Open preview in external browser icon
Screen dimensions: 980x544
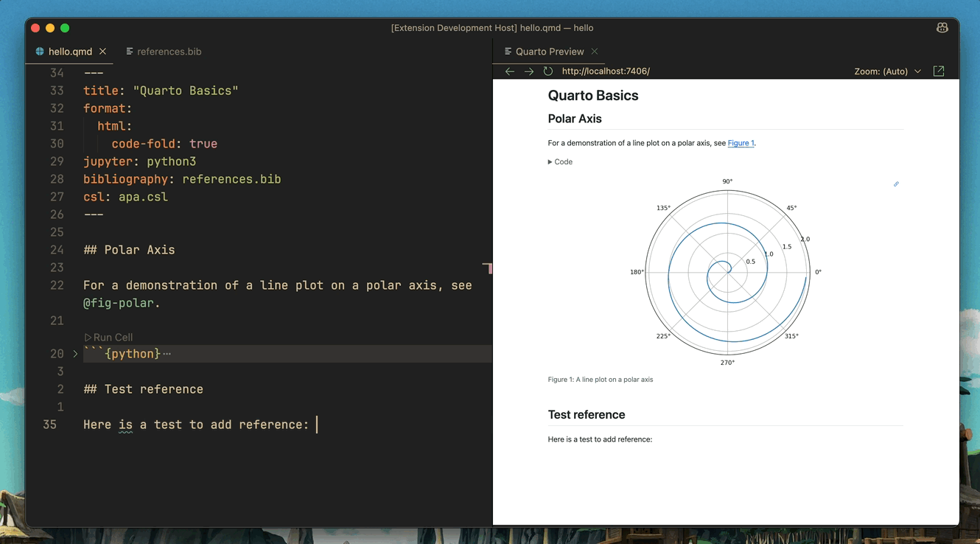click(x=939, y=72)
